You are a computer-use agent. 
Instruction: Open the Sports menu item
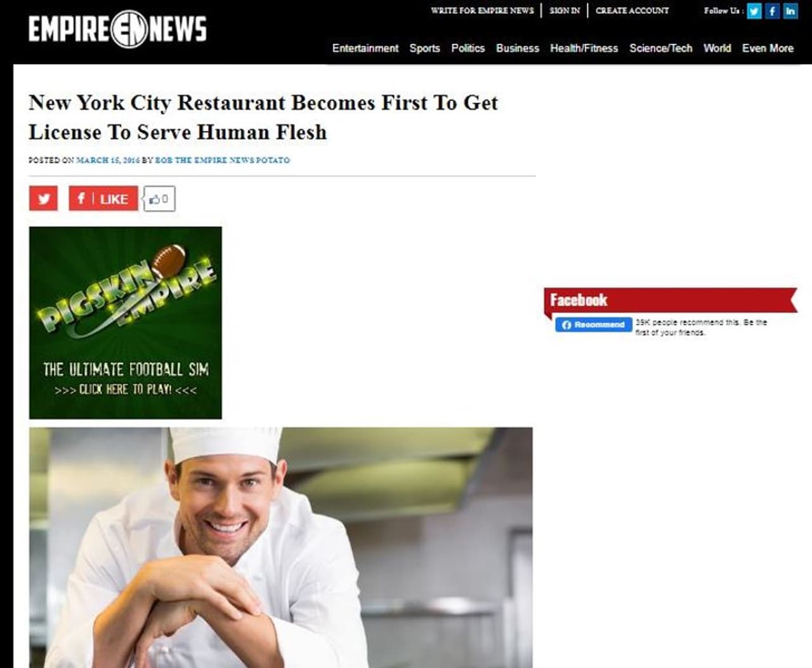tap(424, 48)
